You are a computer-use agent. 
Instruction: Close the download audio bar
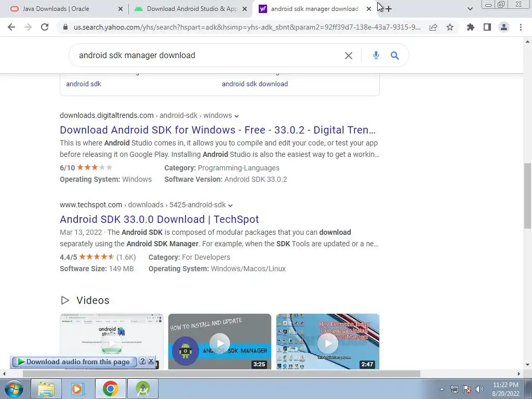[x=151, y=361]
